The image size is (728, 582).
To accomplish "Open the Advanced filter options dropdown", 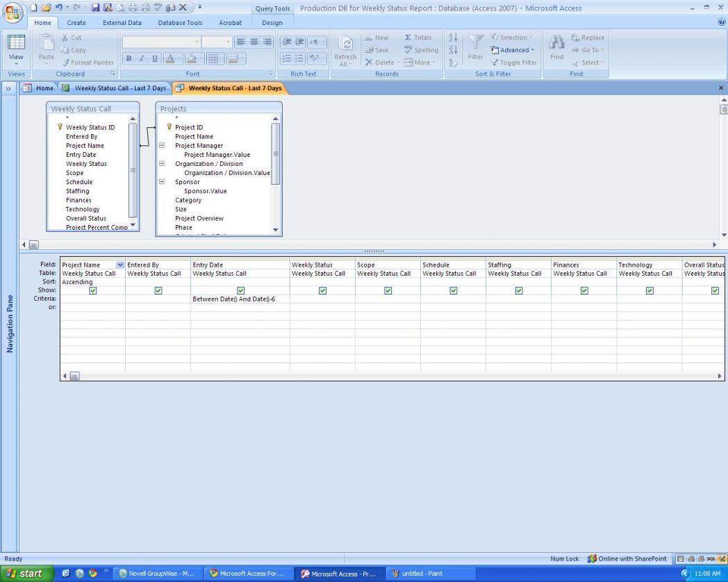I will tap(513, 50).
